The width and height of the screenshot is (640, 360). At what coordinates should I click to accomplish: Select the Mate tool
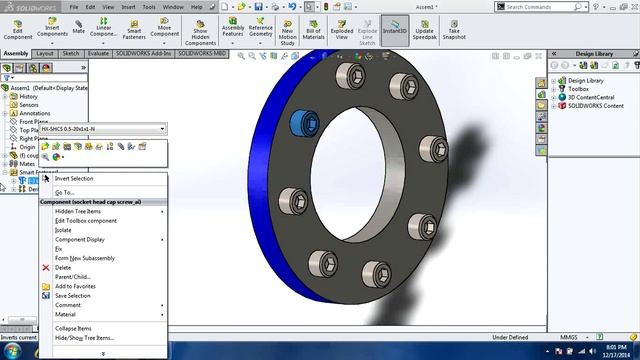coord(78,27)
